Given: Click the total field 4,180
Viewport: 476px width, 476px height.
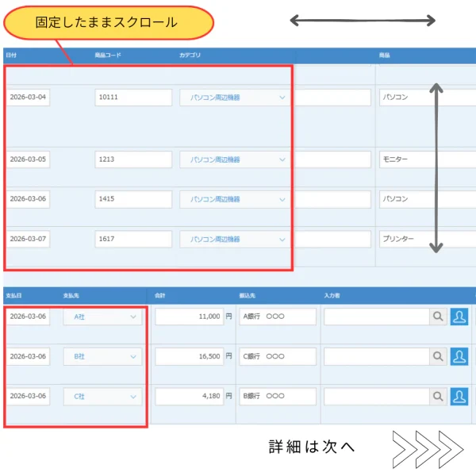Looking at the screenshot, I should click(x=189, y=396).
